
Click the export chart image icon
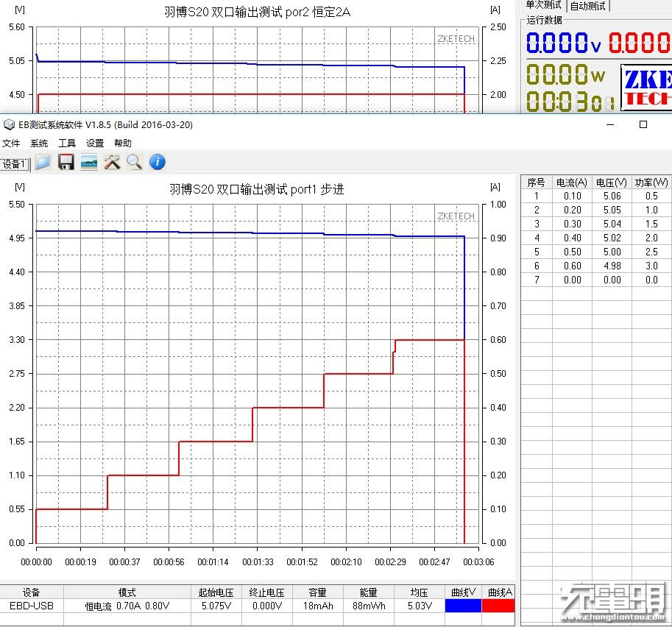click(x=89, y=162)
